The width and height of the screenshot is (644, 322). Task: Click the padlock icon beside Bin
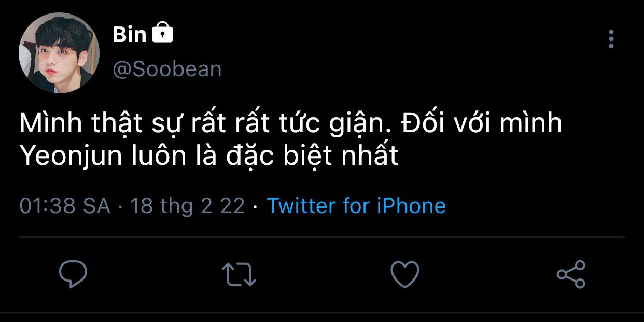163,33
